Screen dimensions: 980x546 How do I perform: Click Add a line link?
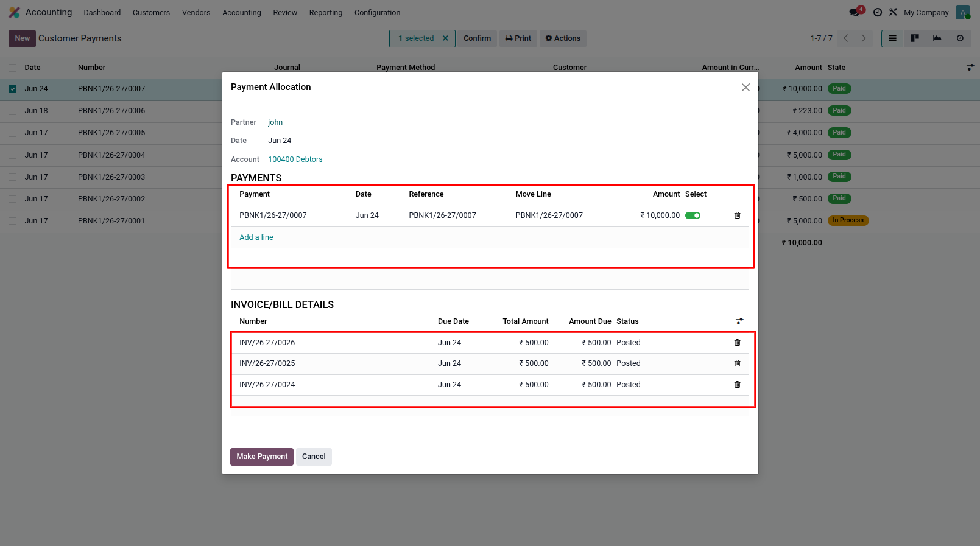click(x=256, y=237)
